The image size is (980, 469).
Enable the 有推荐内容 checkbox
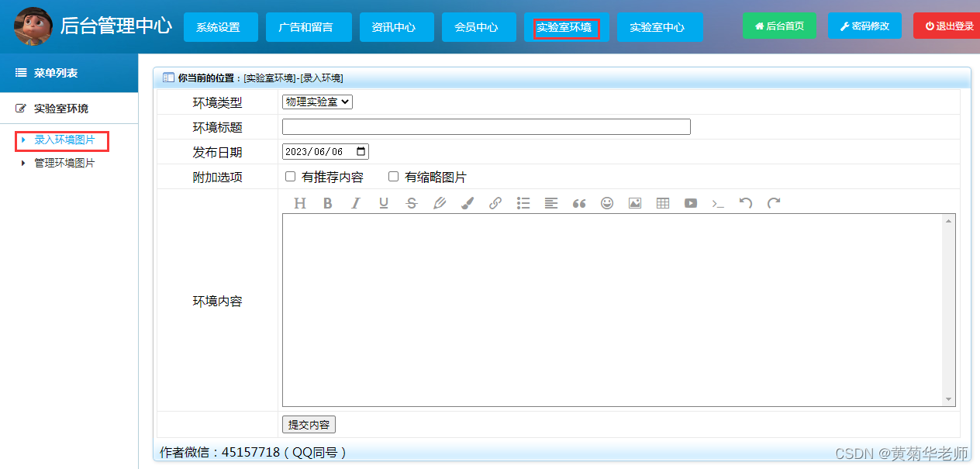[291, 177]
